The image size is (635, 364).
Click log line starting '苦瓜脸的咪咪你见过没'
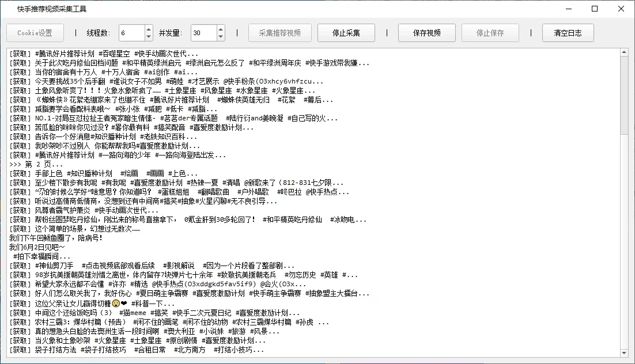tap(131, 127)
